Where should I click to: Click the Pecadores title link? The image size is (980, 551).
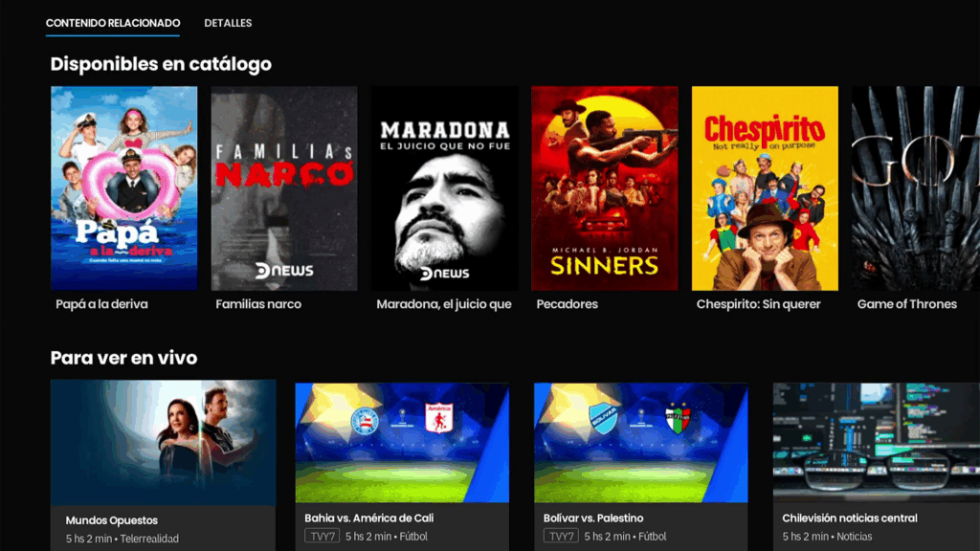click(567, 304)
